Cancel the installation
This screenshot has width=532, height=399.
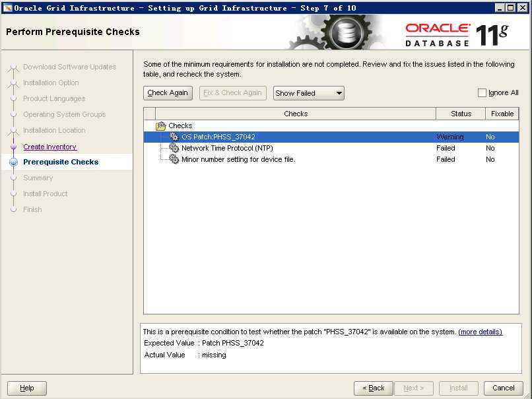pyautogui.click(x=503, y=388)
